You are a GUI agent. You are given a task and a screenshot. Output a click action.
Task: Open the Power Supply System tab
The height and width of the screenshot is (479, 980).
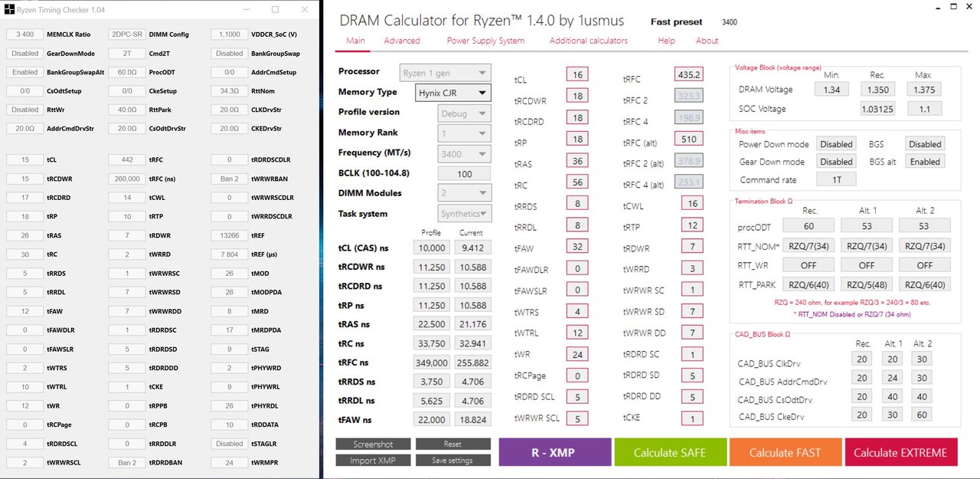pos(485,41)
